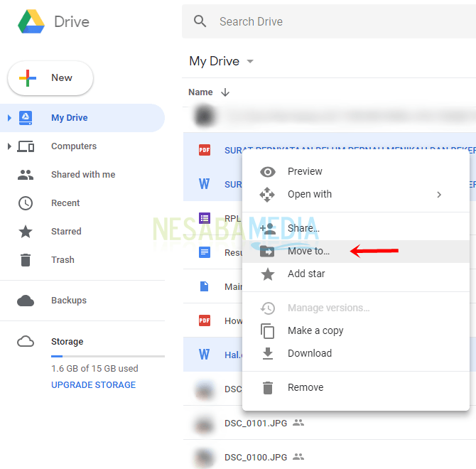This screenshot has height=469, width=476.
Task: Click the New button
Action: coord(50,78)
